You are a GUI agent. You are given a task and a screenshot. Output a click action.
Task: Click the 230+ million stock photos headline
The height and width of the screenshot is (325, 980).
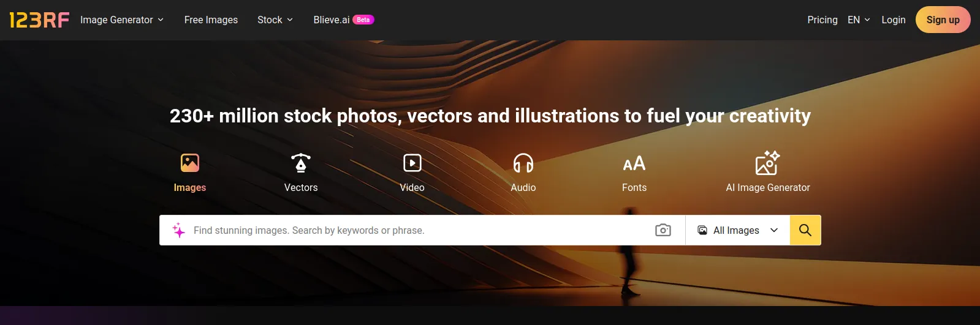490,116
